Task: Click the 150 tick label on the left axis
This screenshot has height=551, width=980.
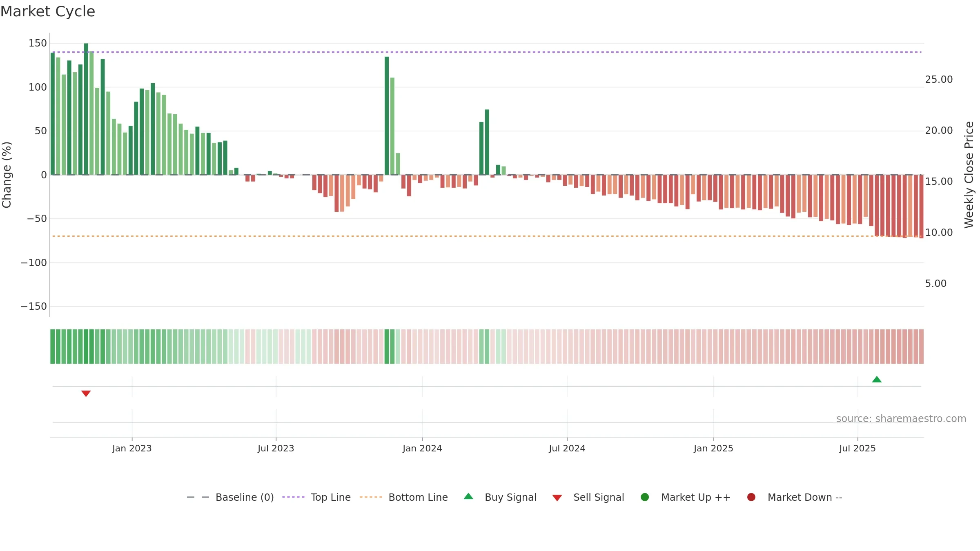Action: pyautogui.click(x=38, y=43)
